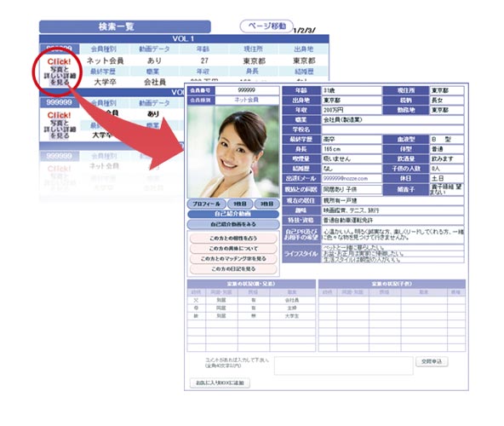Select 主婦 in the mother's family row
The width and height of the screenshot is (504, 426).
coord(292,308)
